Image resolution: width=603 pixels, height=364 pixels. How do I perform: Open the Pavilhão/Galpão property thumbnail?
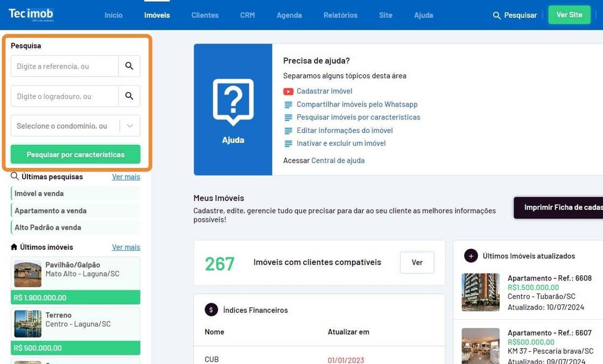pyautogui.click(x=28, y=274)
